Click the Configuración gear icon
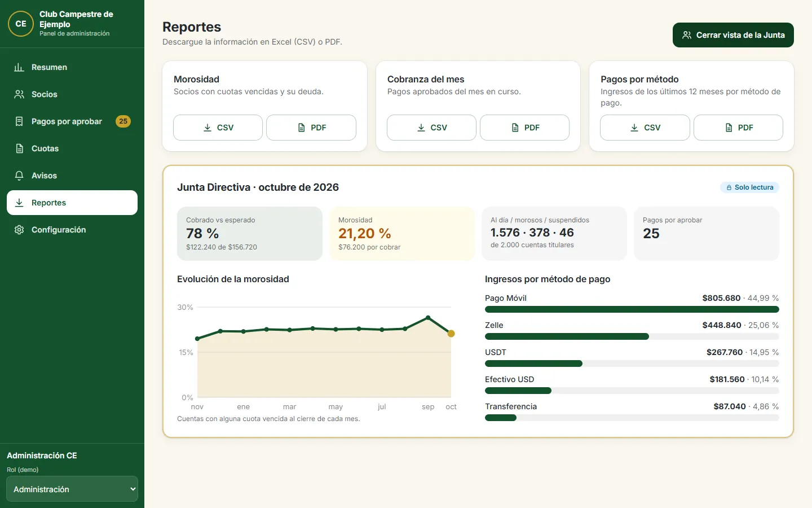This screenshot has height=508, width=812. [19, 230]
